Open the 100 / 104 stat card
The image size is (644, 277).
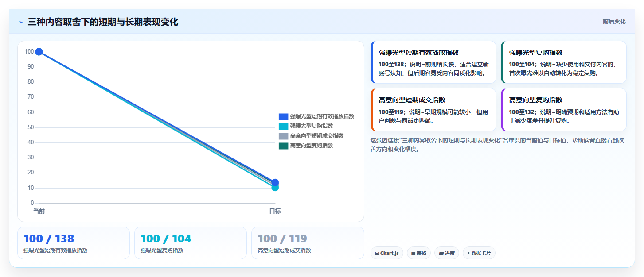point(191,243)
